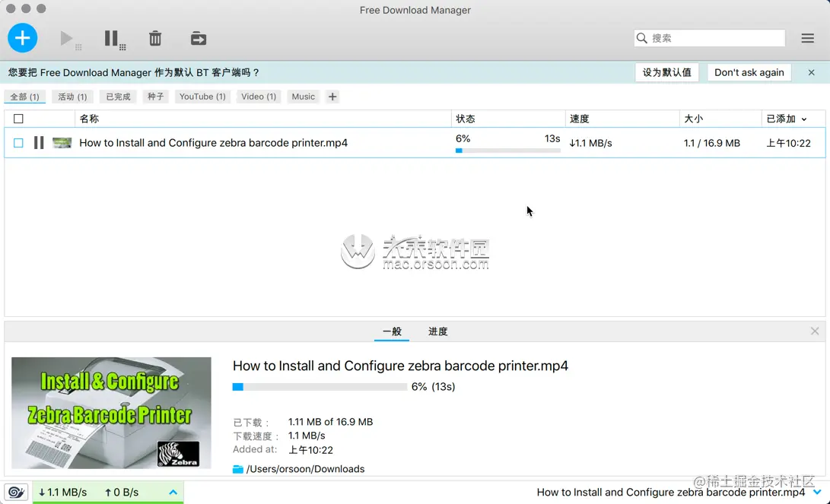Viewport: 830px width, 504px height.
Task: Open the hamburger main menu
Action: (x=807, y=38)
